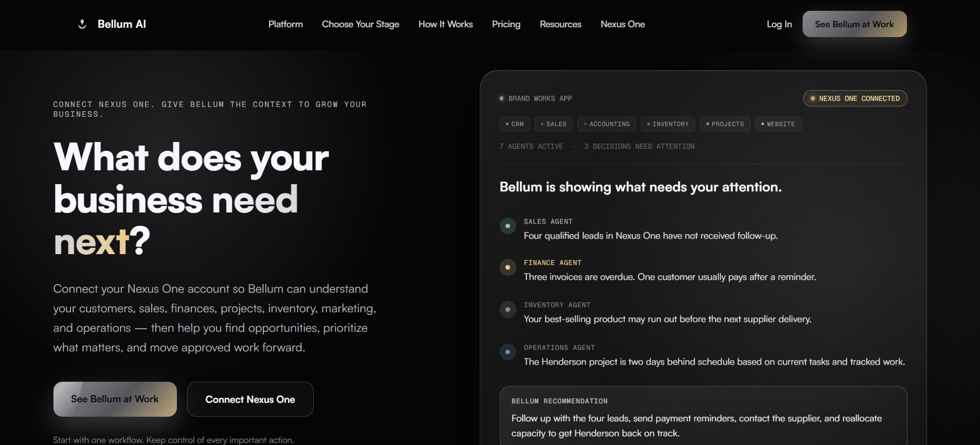980x445 pixels.
Task: Click the Connect Nexus One button
Action: (x=250, y=399)
